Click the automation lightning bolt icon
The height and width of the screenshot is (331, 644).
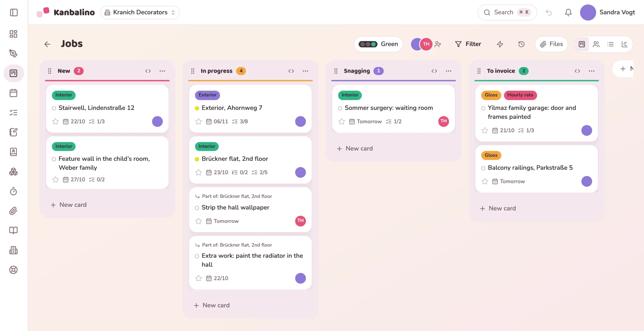pos(500,44)
